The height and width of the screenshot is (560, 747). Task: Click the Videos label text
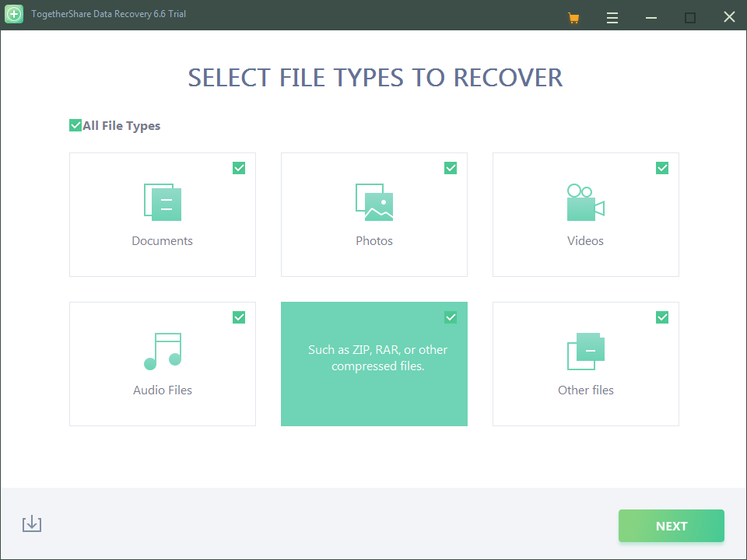[x=585, y=241]
